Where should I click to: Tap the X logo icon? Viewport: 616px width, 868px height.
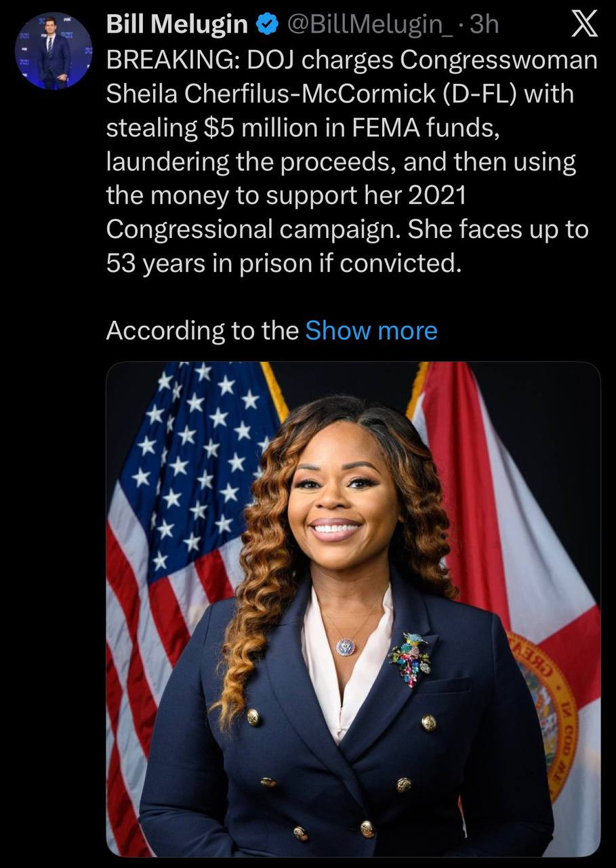pyautogui.click(x=584, y=25)
